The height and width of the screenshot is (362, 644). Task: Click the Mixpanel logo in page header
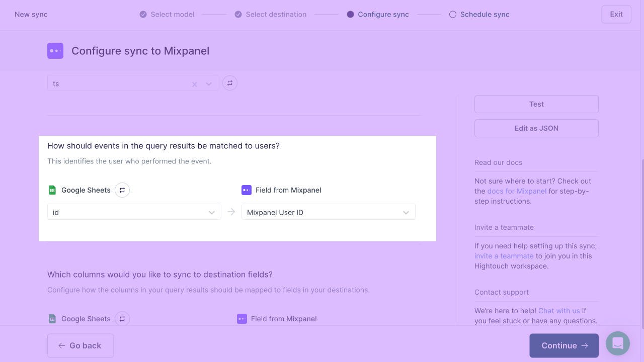pos(55,51)
